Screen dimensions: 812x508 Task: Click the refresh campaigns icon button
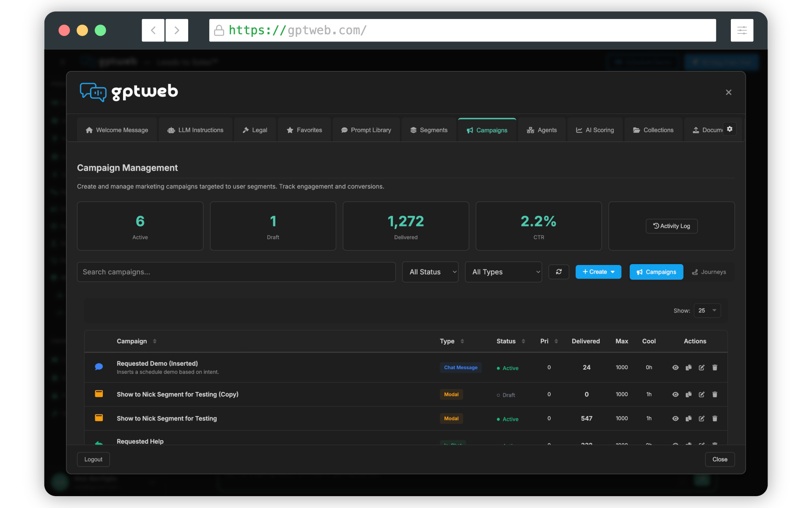(559, 272)
